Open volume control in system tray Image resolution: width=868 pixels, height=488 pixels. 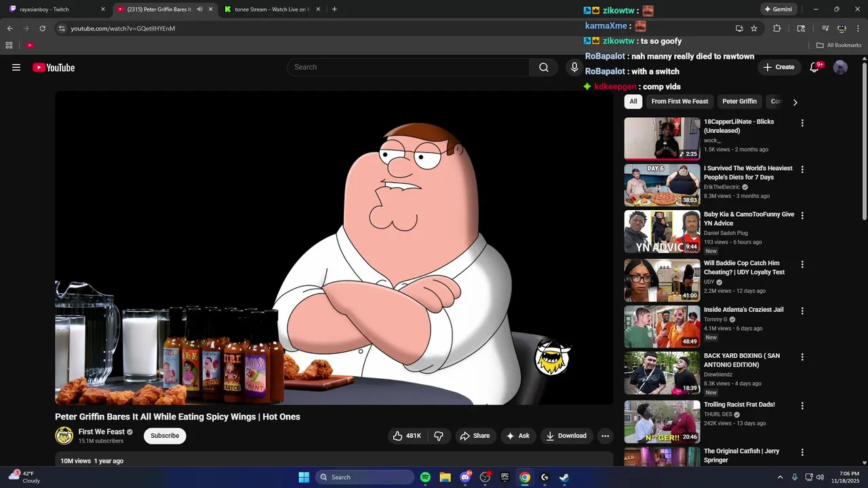pyautogui.click(x=821, y=477)
